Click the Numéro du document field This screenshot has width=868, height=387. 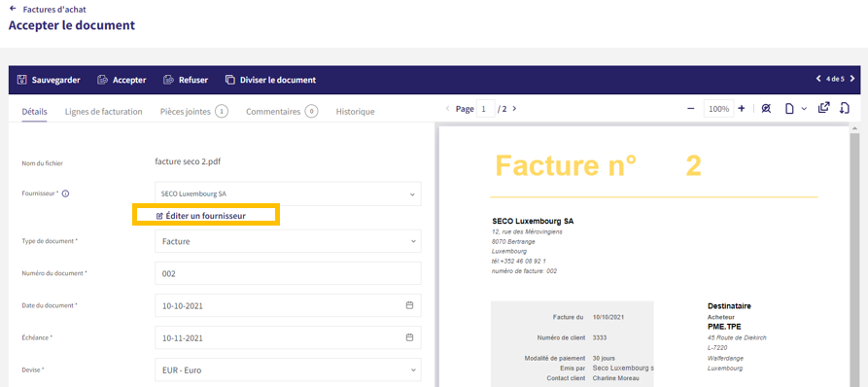(x=288, y=273)
